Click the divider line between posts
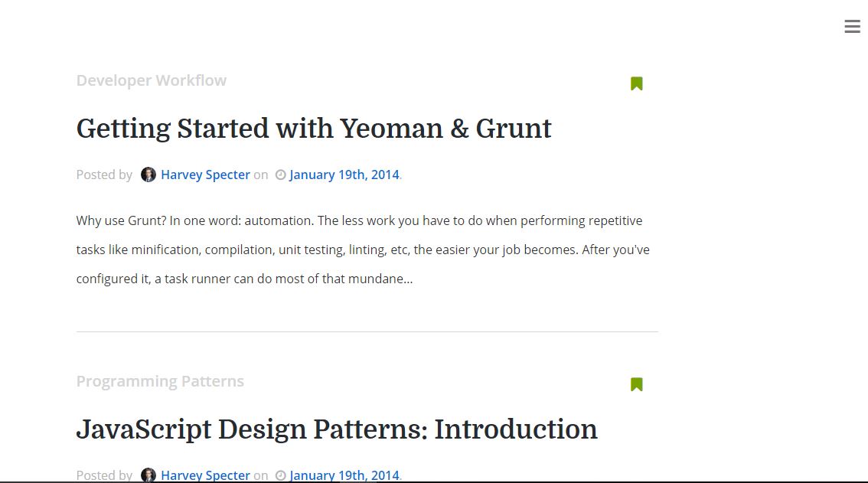Image resolution: width=868 pixels, height=483 pixels. pos(367,331)
